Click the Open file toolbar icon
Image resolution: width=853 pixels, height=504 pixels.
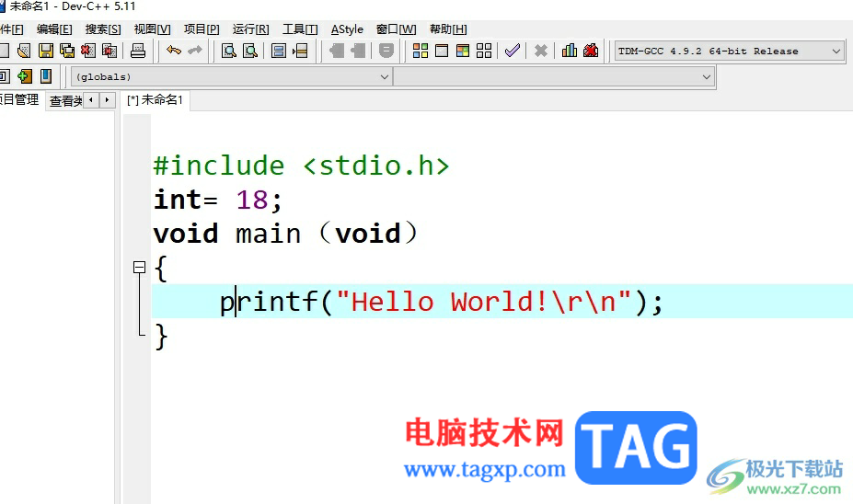[x=24, y=52]
